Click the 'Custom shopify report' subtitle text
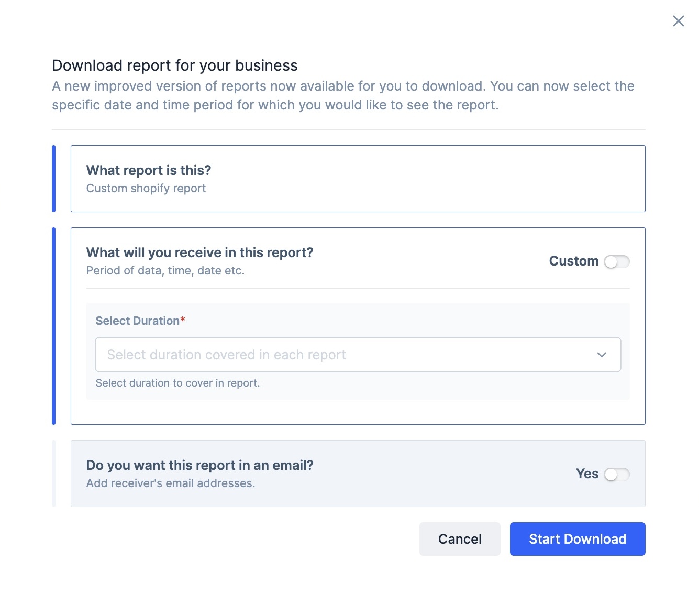Image resolution: width=699 pixels, height=616 pixels. [146, 188]
